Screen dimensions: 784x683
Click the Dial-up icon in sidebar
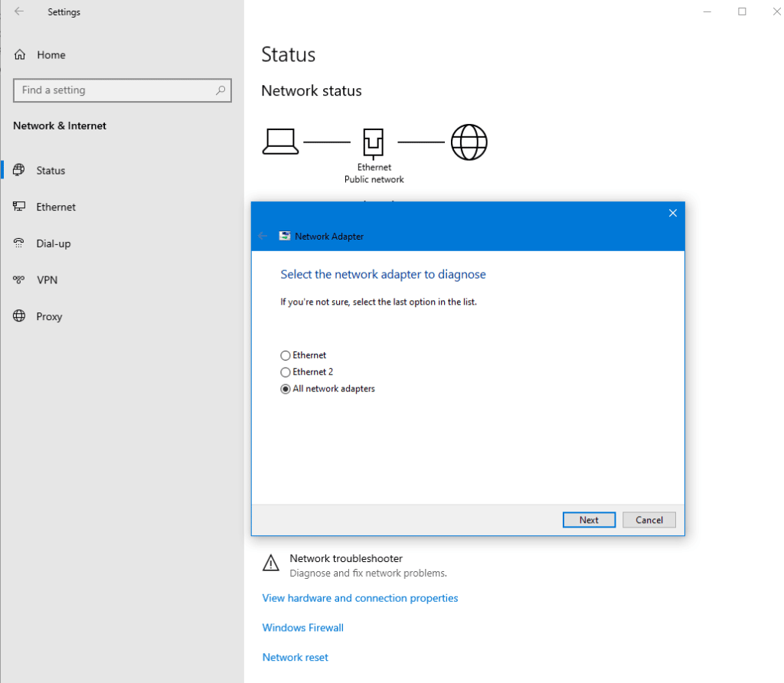[x=19, y=243]
